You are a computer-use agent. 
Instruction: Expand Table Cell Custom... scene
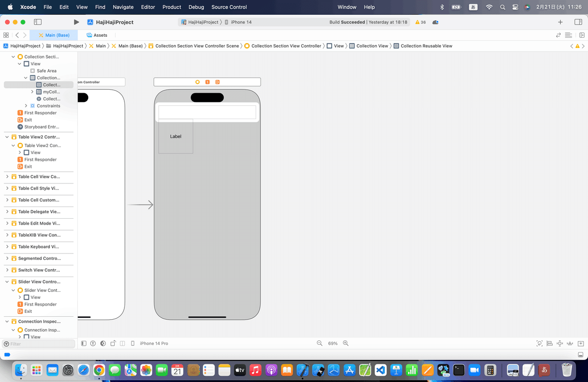[x=7, y=200]
